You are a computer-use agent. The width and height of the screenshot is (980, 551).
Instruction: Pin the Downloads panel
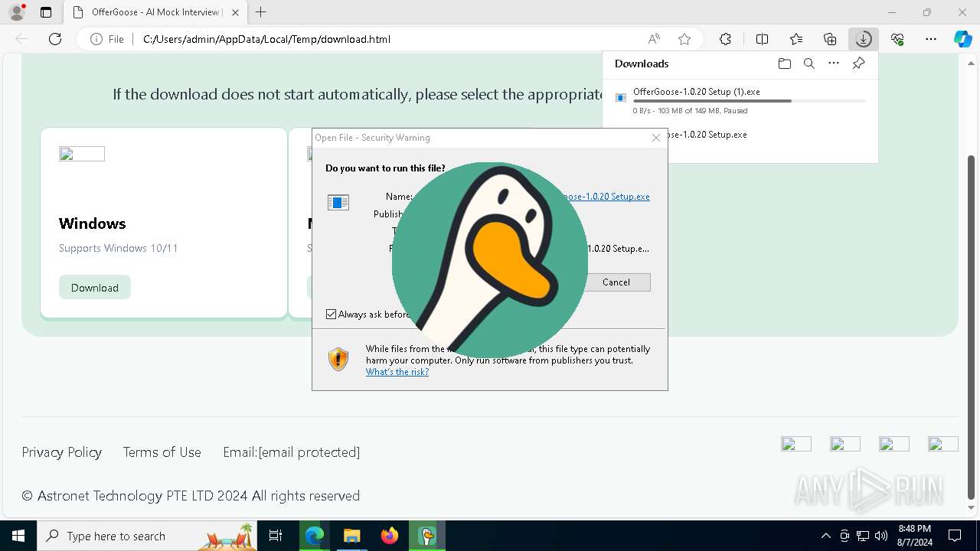click(x=859, y=64)
